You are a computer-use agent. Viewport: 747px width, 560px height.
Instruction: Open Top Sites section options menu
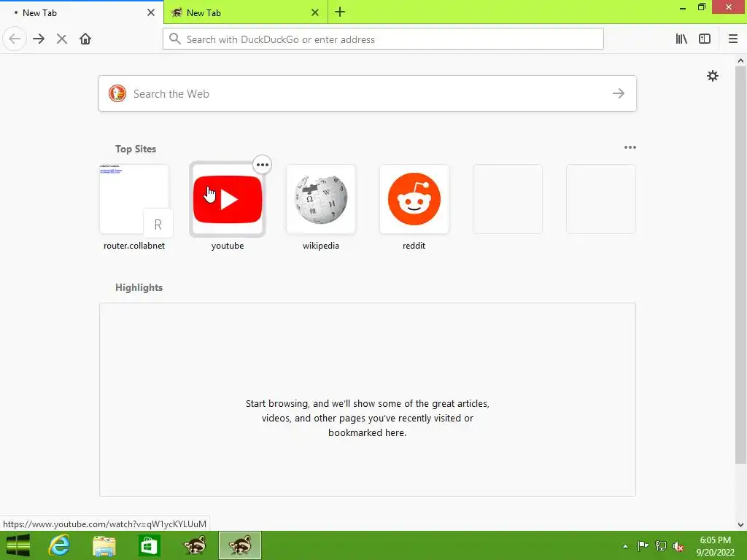[x=630, y=147]
